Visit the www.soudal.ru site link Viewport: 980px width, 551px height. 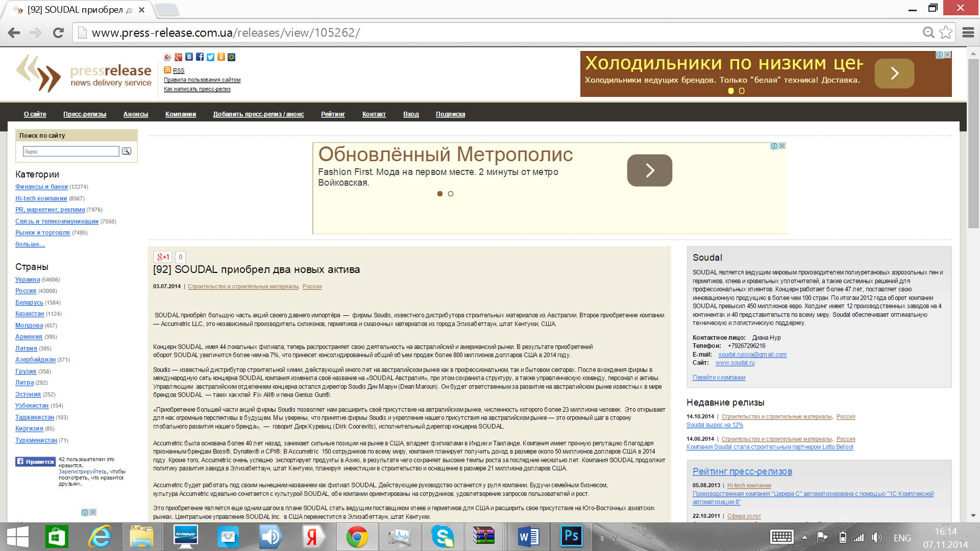735,363
